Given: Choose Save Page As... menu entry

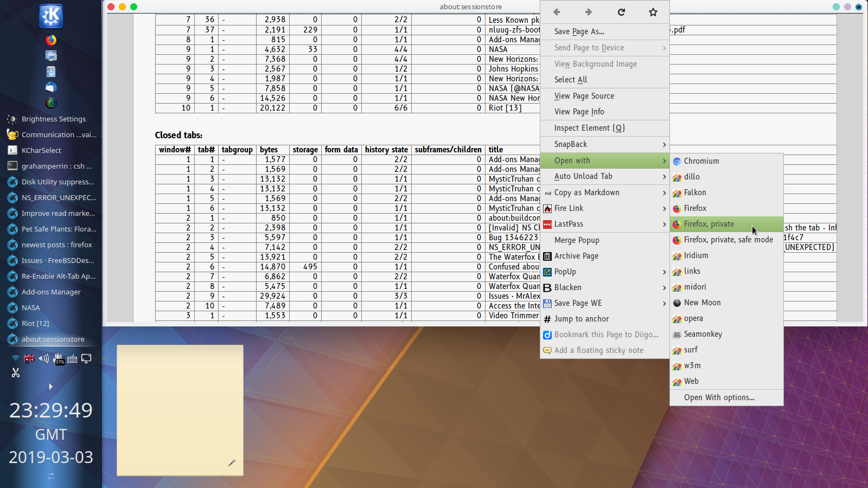Looking at the screenshot, I should pos(604,31).
